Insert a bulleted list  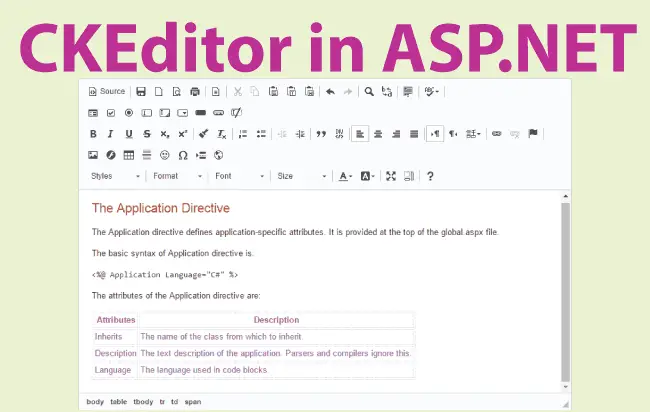pyautogui.click(x=261, y=134)
